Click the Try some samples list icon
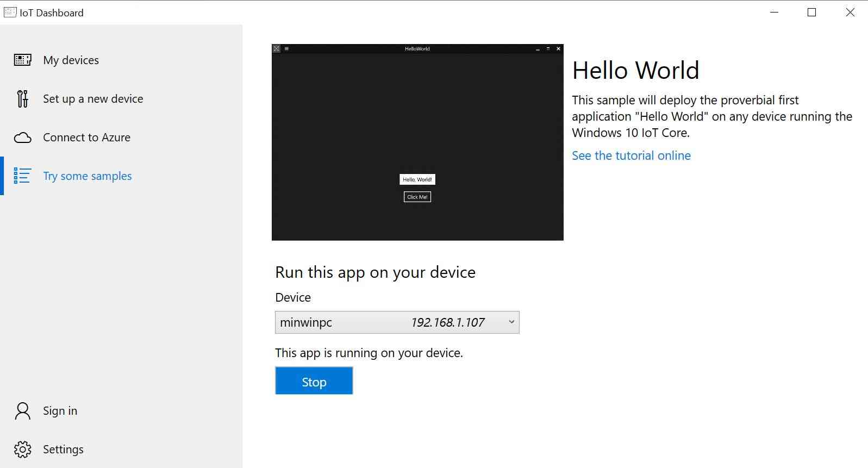868x468 pixels. coord(22,176)
